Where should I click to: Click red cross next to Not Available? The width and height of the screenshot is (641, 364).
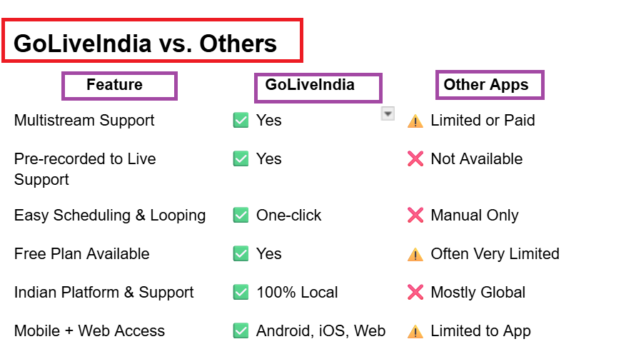pos(415,159)
